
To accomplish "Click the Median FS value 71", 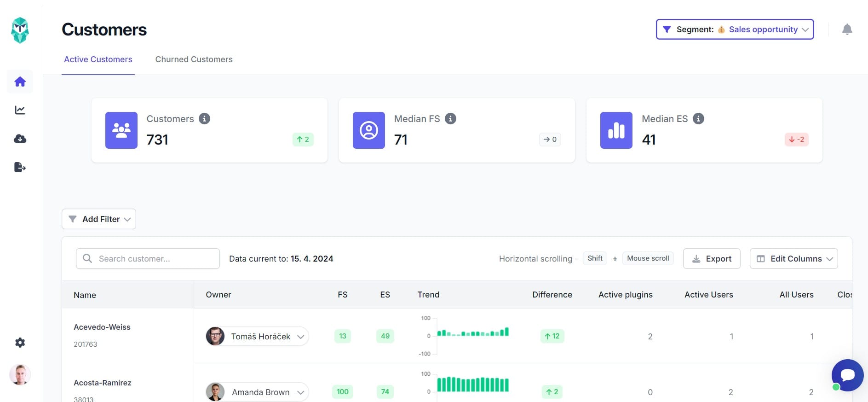I will (401, 140).
